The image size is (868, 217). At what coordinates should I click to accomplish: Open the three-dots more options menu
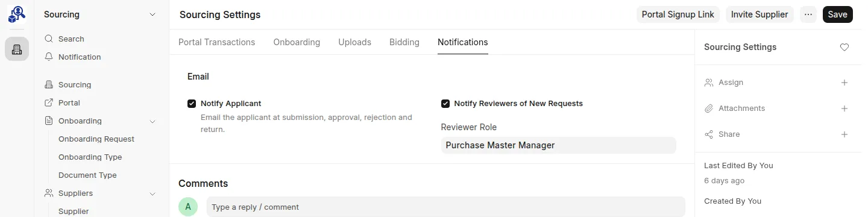[808, 14]
